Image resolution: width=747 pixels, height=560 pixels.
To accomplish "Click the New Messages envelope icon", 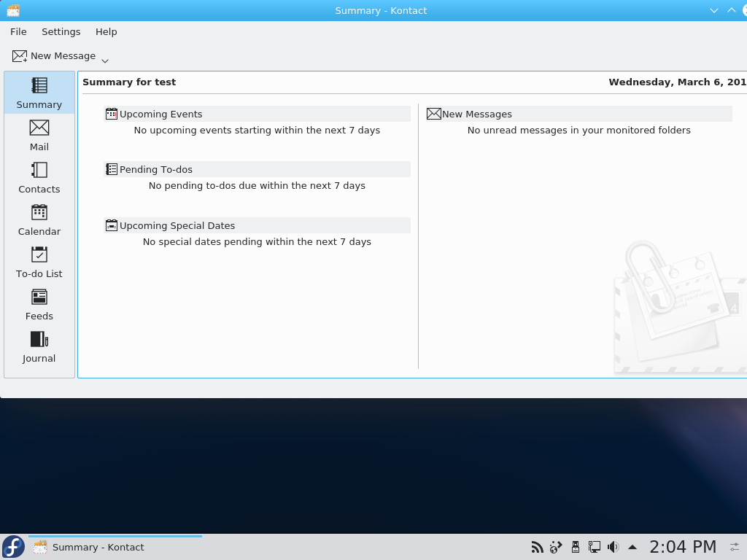I will [x=433, y=114].
